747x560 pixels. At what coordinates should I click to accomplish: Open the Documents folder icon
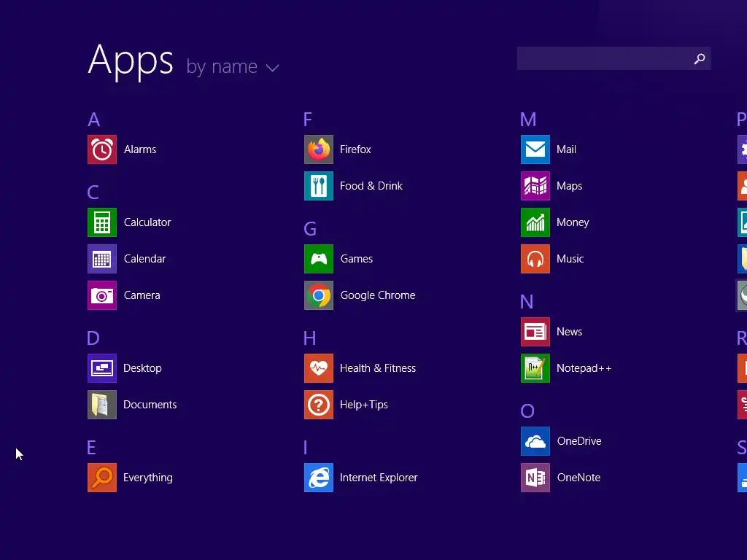[x=102, y=405]
